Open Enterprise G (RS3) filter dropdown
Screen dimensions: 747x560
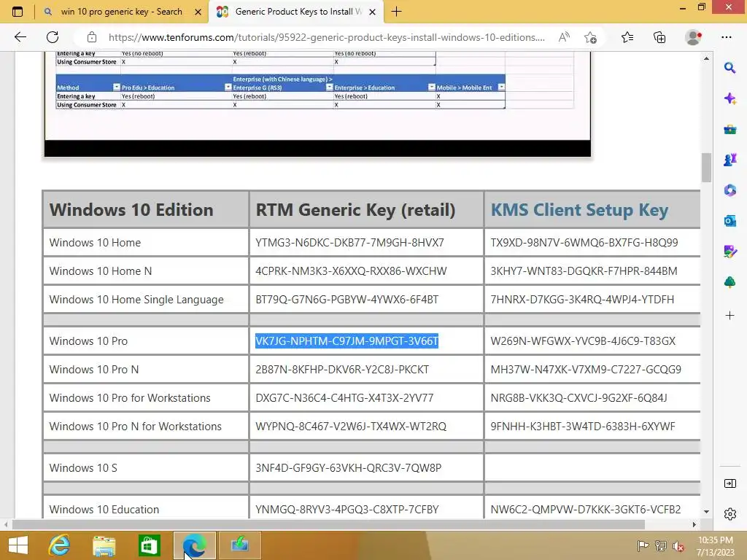(329, 87)
